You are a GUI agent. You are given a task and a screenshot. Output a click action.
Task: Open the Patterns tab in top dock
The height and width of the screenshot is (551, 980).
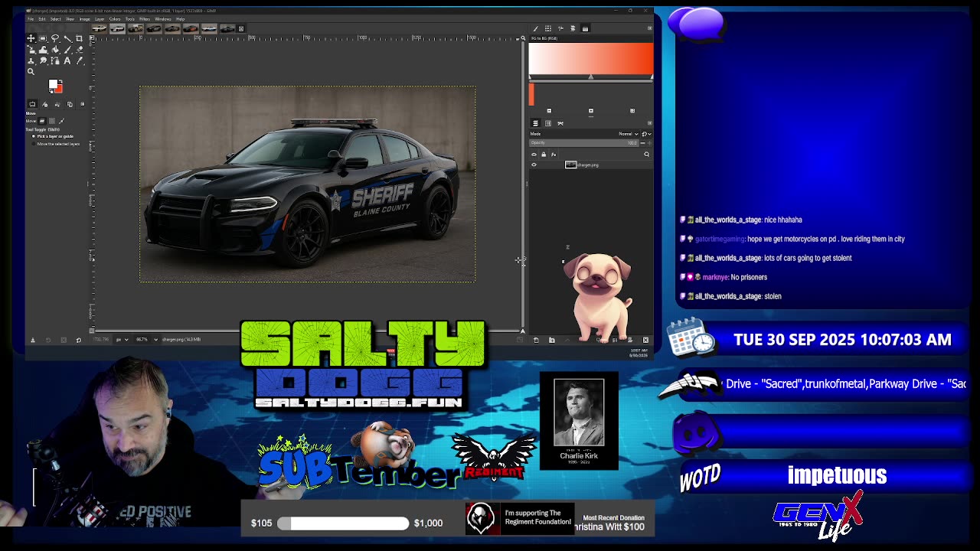(x=547, y=28)
